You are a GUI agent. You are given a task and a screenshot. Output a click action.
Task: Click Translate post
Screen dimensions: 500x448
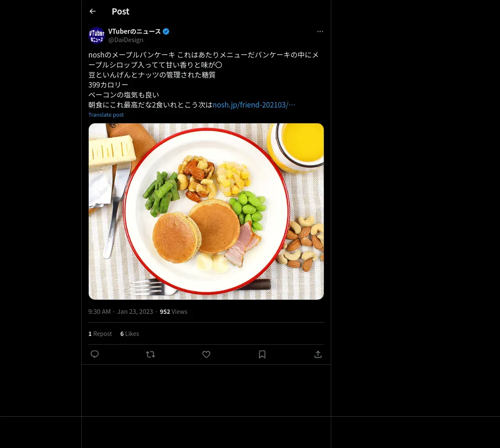106,115
